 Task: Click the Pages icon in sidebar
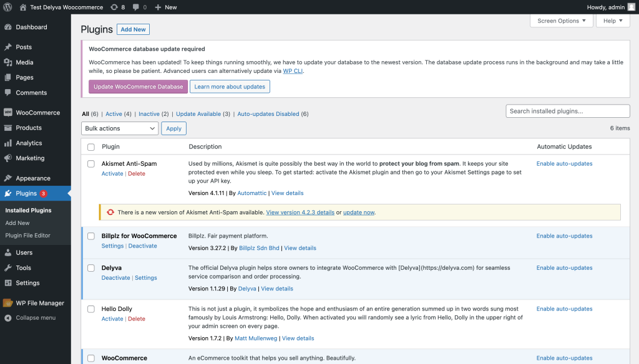click(x=7, y=77)
